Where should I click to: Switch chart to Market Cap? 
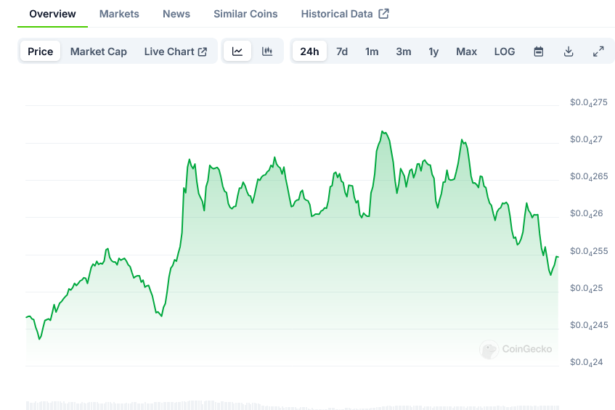tap(98, 52)
